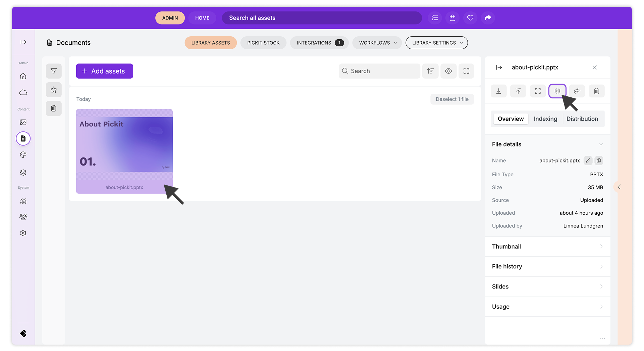The width and height of the screenshot is (644, 351).
Task: Open the Workflows dropdown
Action: pyautogui.click(x=377, y=43)
